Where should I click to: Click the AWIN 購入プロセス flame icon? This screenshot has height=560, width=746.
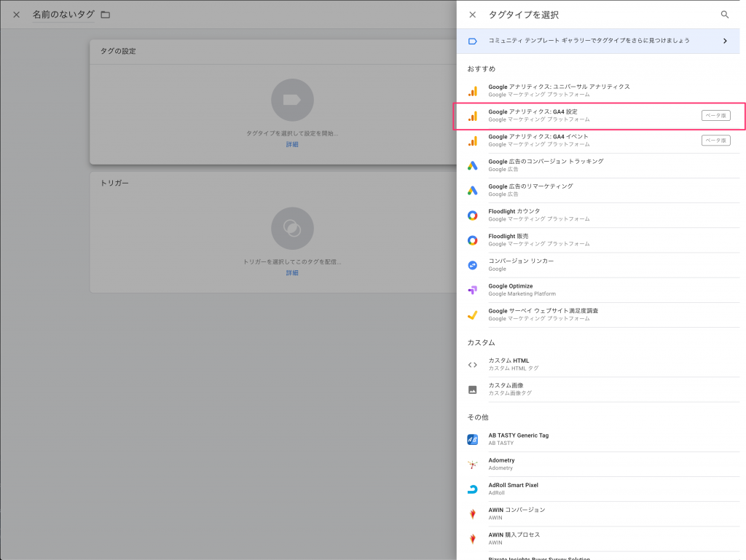pos(472,539)
